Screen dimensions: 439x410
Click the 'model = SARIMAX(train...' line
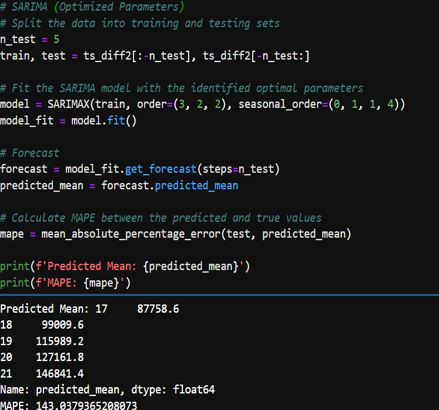coord(203,104)
